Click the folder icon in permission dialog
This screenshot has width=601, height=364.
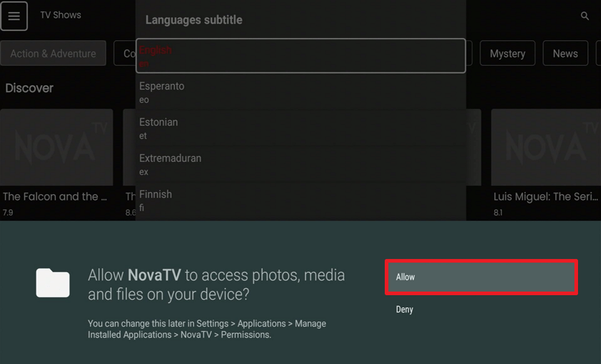click(x=53, y=283)
